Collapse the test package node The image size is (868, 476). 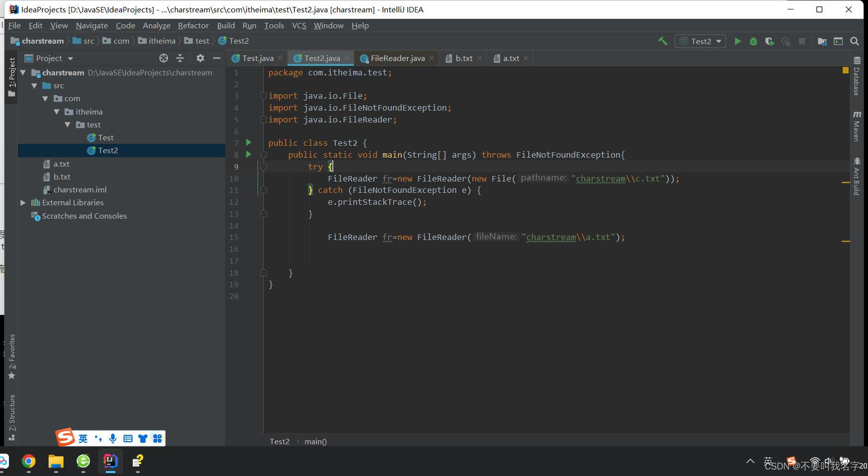[x=67, y=125]
